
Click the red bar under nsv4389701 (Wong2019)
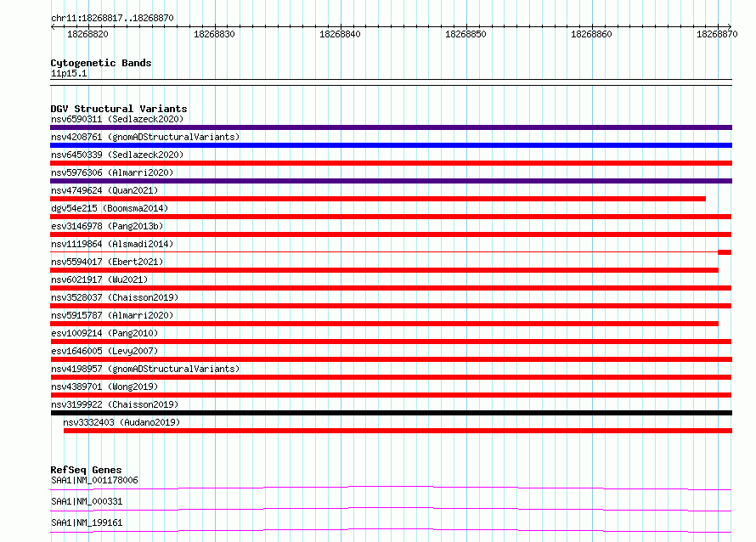click(x=391, y=395)
